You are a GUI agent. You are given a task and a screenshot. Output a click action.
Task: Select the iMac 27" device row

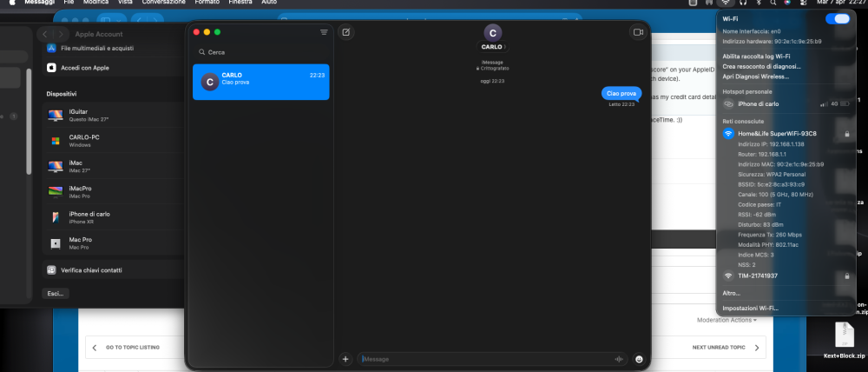click(114, 166)
